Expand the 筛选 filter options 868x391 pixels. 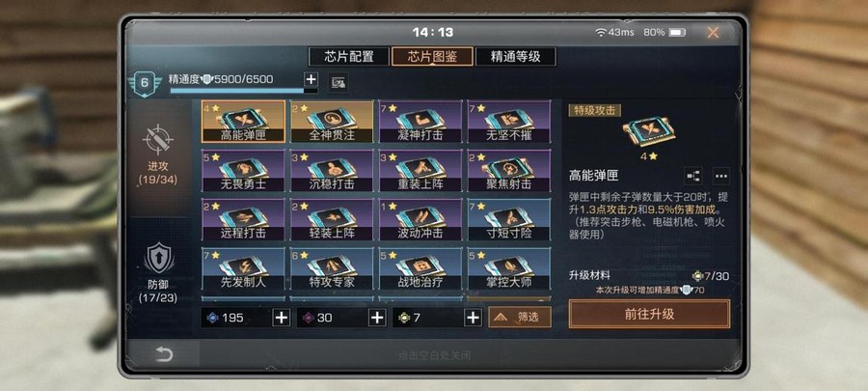(x=520, y=318)
